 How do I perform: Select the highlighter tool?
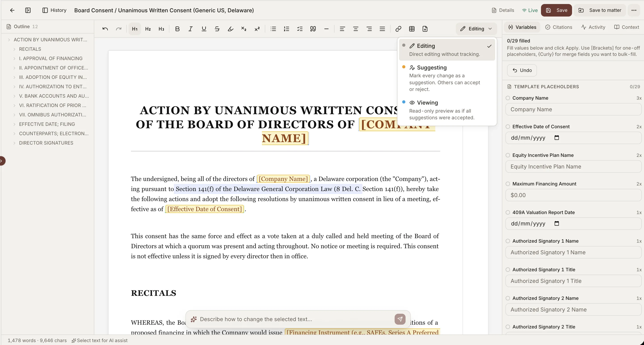pos(230,29)
